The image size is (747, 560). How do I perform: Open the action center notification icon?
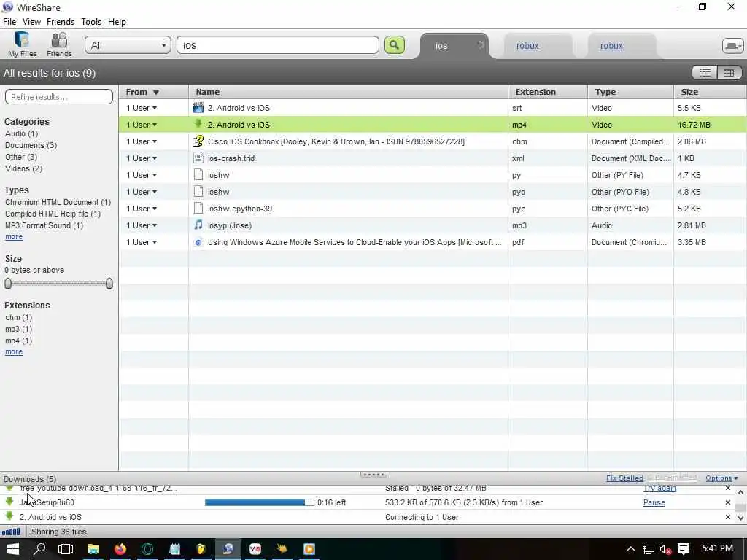[x=684, y=549]
